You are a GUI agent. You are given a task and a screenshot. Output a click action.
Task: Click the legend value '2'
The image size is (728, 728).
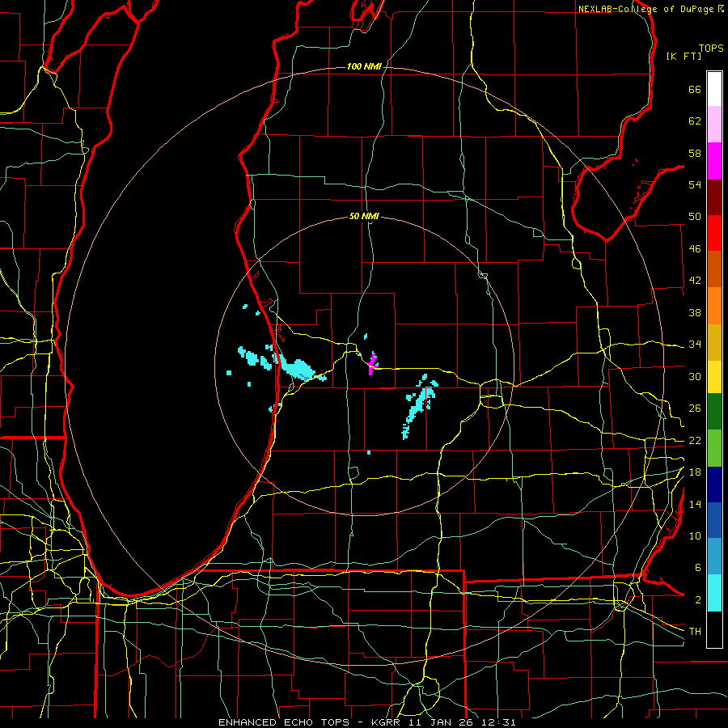(x=698, y=600)
